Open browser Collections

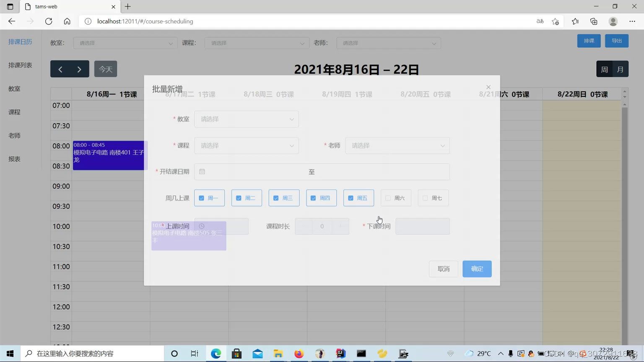(594, 21)
